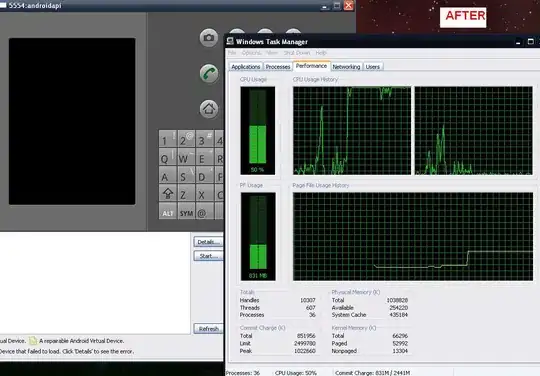This screenshot has width=540, height=376.
Task: Switch to the Applications tab
Action: (246, 67)
